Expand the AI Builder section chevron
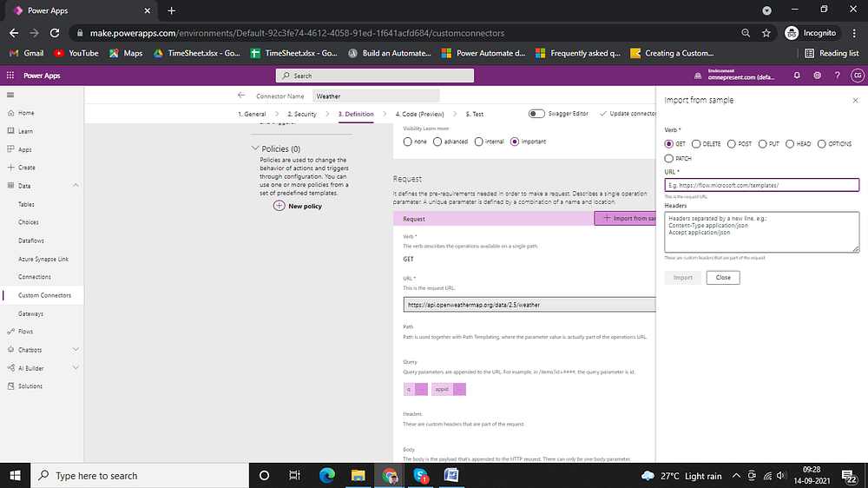 click(x=76, y=368)
